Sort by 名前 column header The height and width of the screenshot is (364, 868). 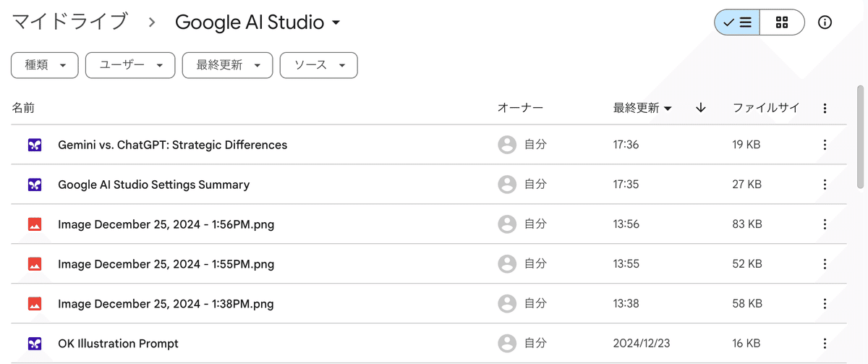click(x=23, y=108)
